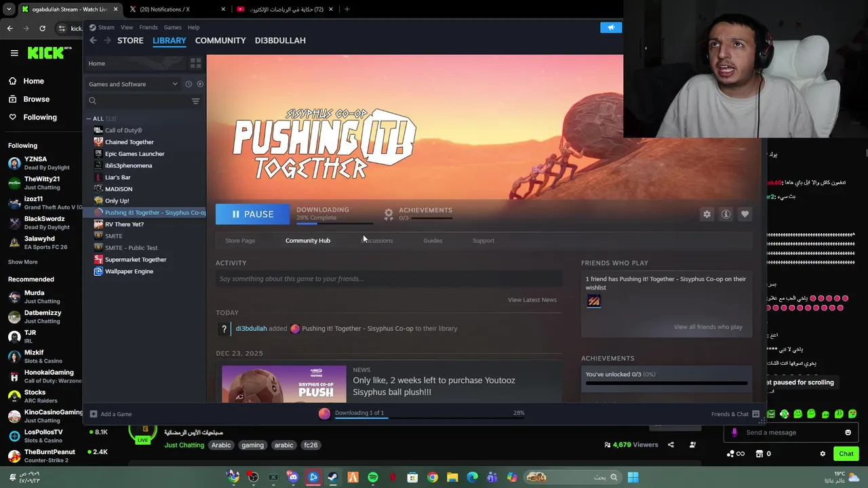Image resolution: width=868 pixels, height=488 pixels.
Task: Show game info icon in Steam
Action: click(726, 214)
